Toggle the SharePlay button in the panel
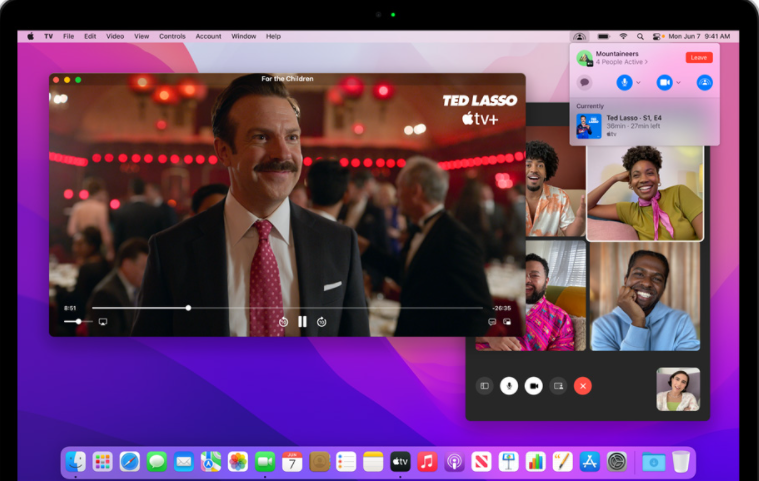Viewport: 759px width, 481px height. coord(704,83)
